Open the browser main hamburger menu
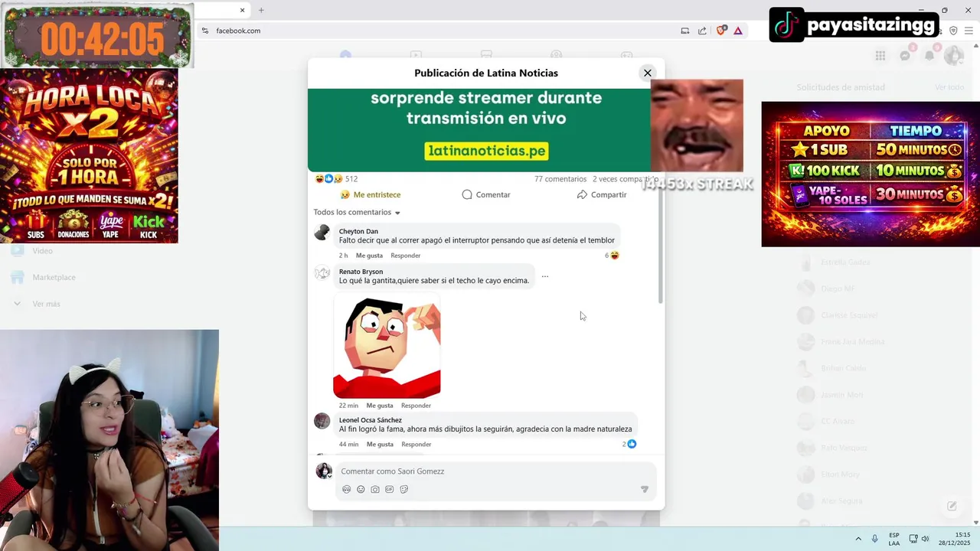Screen dimensions: 980x551 (969, 31)
